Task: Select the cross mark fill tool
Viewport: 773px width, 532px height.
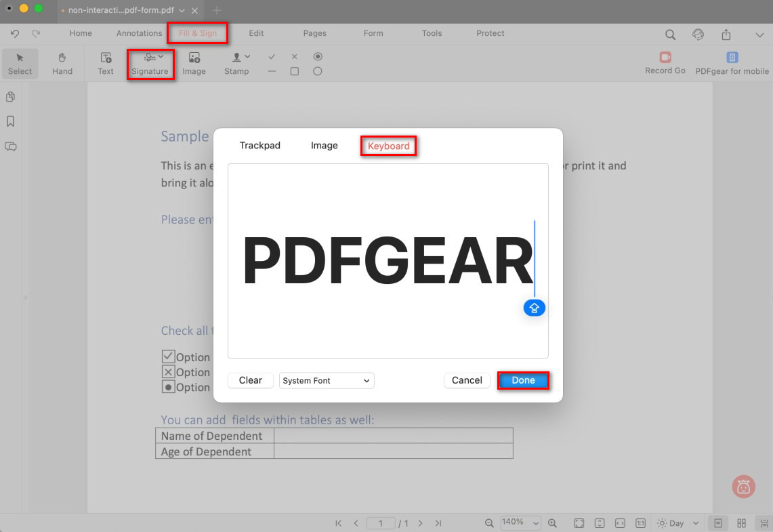Action: tap(294, 57)
